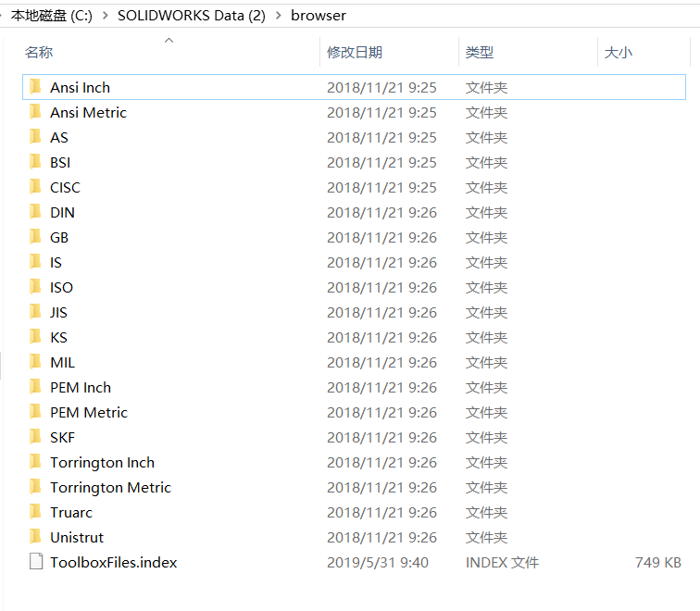Select the DIN folder name
This screenshot has width=700, height=611.
63,212
